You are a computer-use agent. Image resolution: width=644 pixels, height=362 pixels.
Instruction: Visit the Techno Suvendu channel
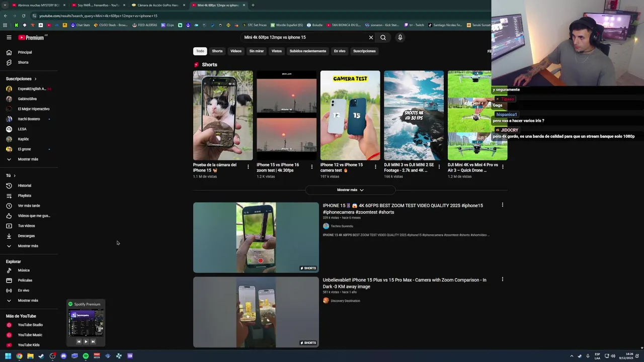pos(342,226)
